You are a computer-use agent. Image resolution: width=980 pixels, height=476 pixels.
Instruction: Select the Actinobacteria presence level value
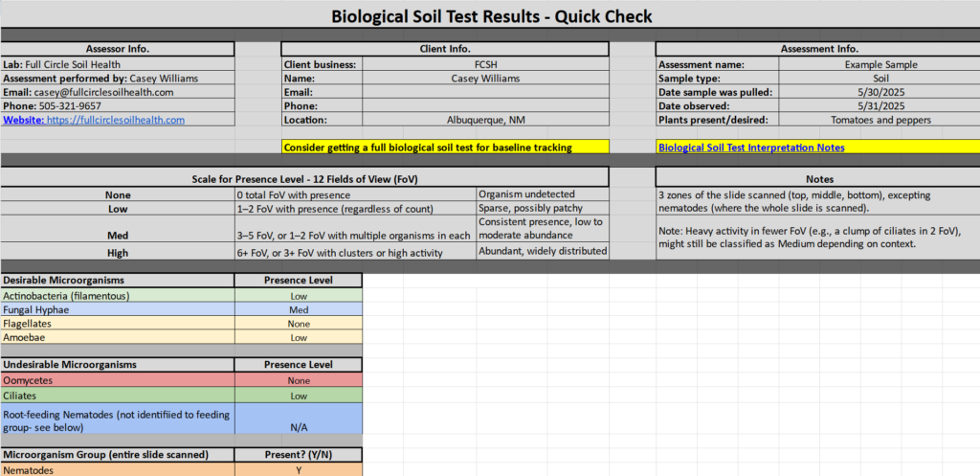coord(299,296)
